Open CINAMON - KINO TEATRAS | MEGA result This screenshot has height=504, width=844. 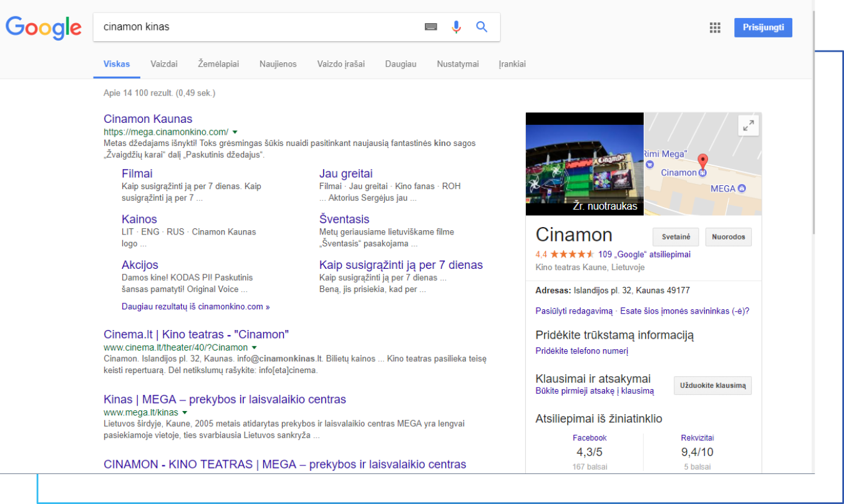click(285, 464)
